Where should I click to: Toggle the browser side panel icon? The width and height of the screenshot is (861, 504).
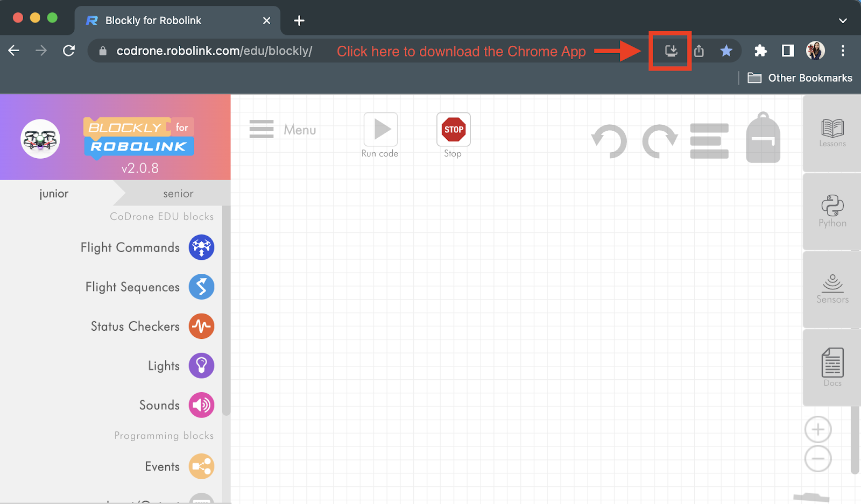[788, 51]
